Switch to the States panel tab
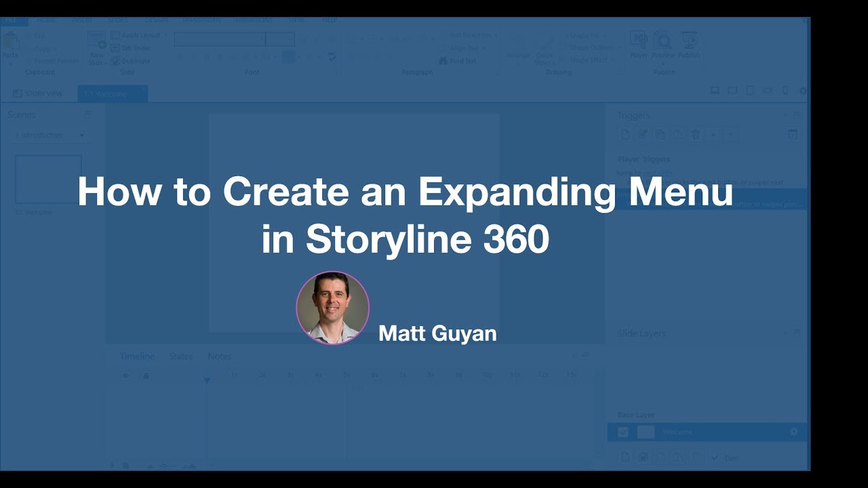The height and width of the screenshot is (488, 868). (x=181, y=357)
